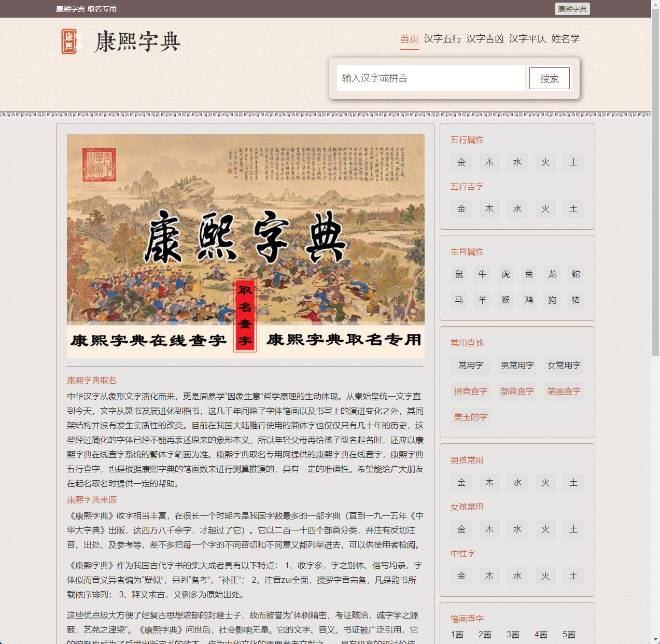
Task: Select 金 under 五行属性
Action: [x=461, y=162]
